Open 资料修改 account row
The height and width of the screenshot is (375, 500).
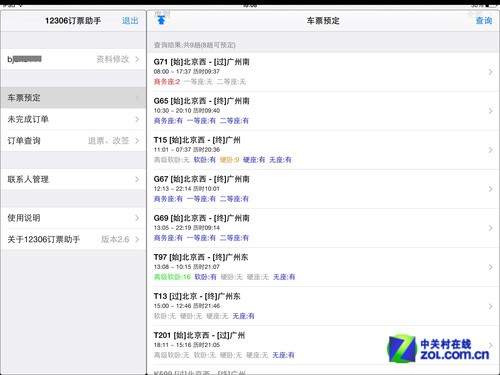click(73, 59)
